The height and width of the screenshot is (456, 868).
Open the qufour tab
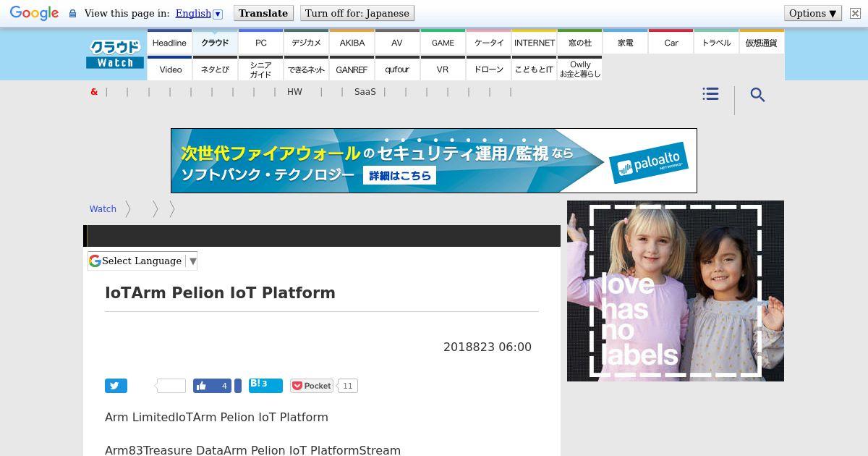397,69
